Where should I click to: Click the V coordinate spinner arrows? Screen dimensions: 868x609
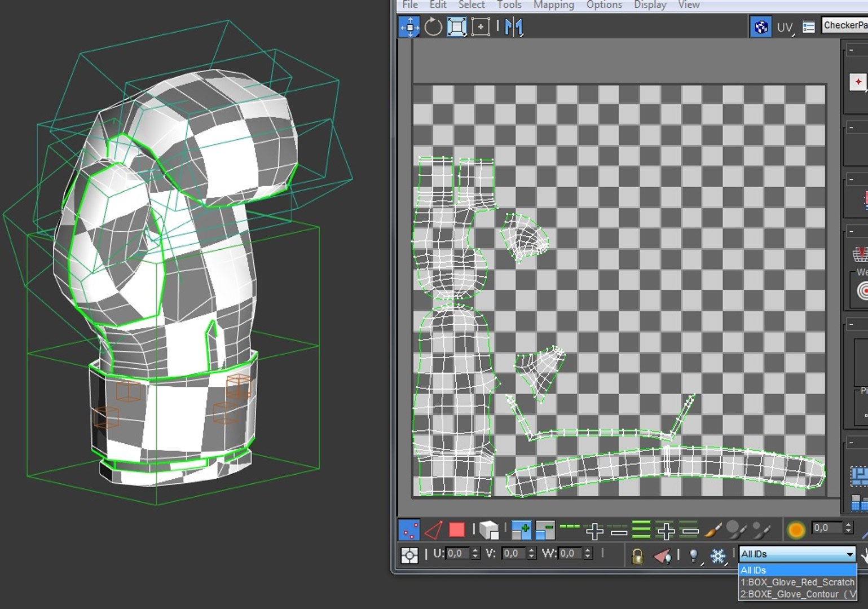(x=531, y=554)
